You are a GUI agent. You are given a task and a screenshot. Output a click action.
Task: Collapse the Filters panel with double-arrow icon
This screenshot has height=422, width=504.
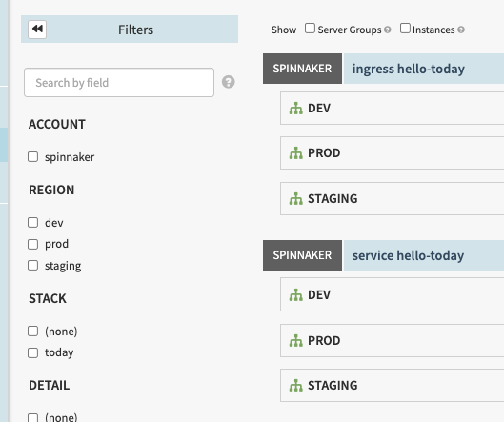point(37,30)
